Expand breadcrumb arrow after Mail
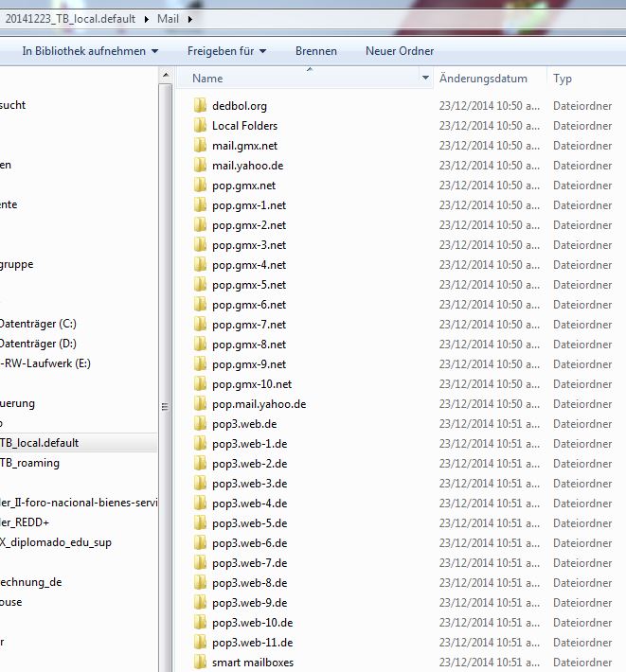Image resolution: width=626 pixels, height=672 pixels. 190,19
